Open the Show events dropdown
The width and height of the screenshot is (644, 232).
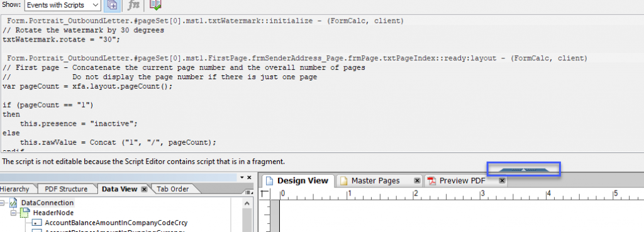pos(63,5)
